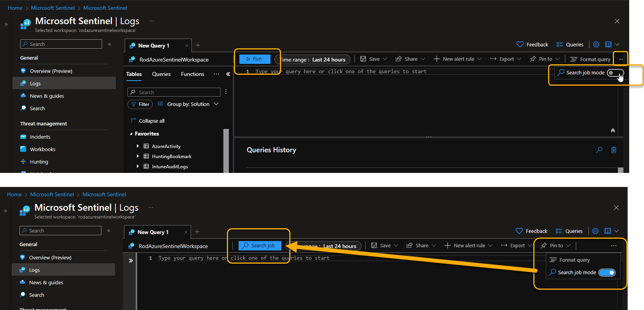The height and width of the screenshot is (310, 644).
Task: Collapse the left sidebar in upper screenshot
Action: (110, 44)
